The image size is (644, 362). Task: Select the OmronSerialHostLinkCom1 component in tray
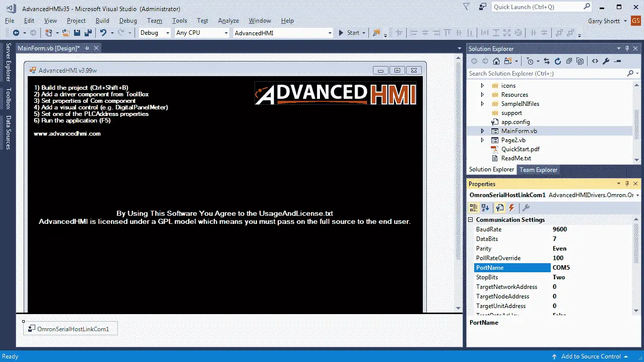(x=71, y=329)
